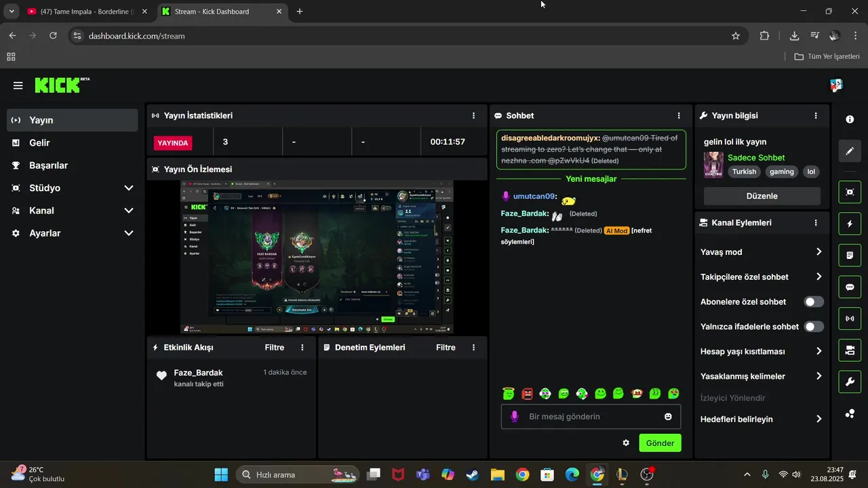Toggle the moderation actions document icon in the right toolbar
Screen dimensions: 868x488
(850, 256)
